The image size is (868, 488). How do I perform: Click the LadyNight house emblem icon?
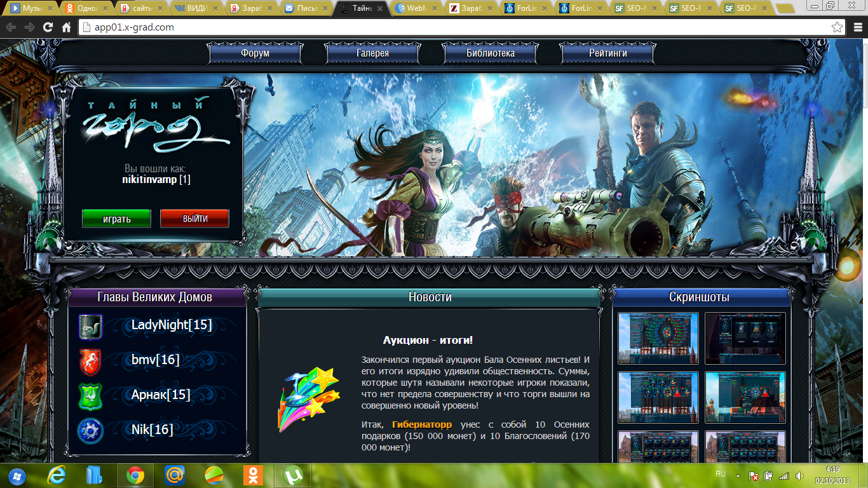90,327
